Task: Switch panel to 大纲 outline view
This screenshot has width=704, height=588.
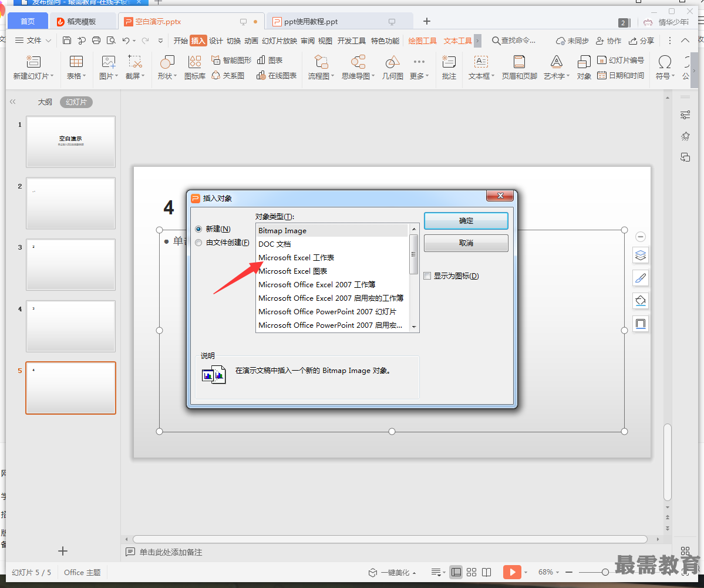Action: pos(45,102)
